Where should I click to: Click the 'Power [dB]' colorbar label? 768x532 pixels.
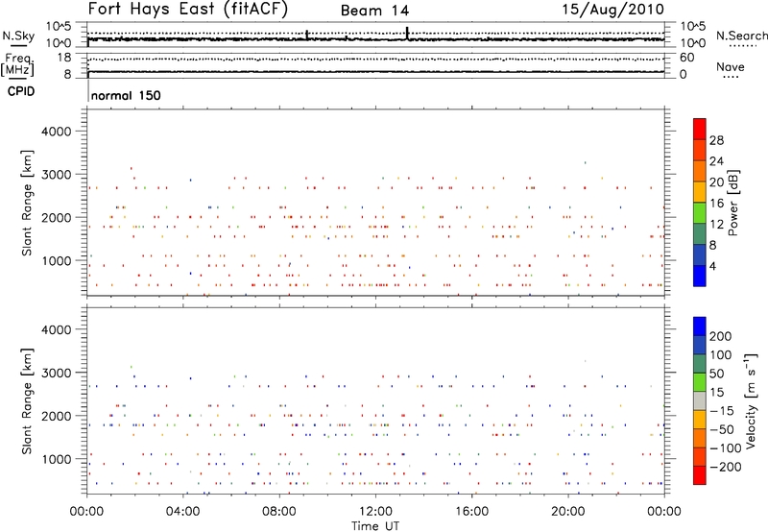(732, 203)
